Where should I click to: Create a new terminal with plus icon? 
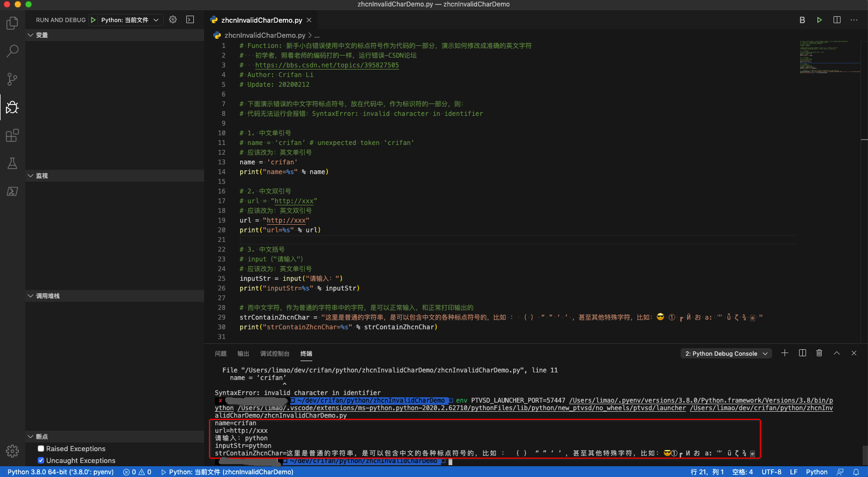785,353
